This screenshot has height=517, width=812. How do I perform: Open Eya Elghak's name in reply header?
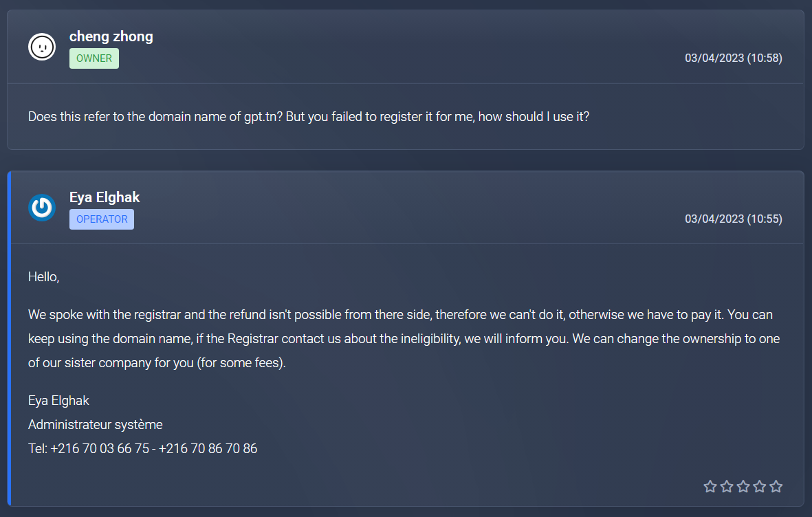pos(105,197)
